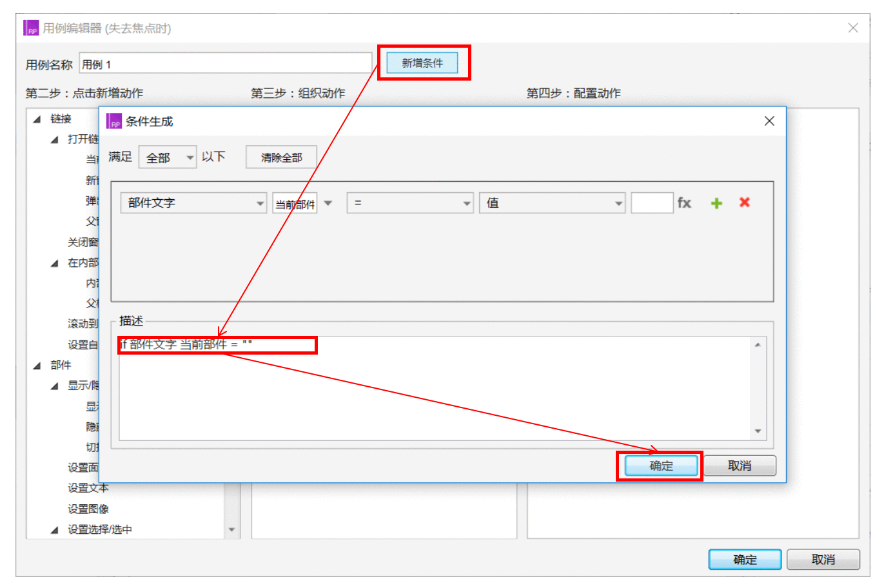Click the 新增条件 button

(422, 63)
